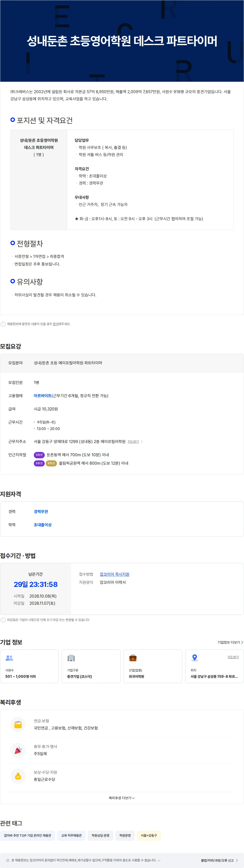Click the info icon beside 마감일 notice
This screenshot has height=868, width=244.
pos(3,620)
